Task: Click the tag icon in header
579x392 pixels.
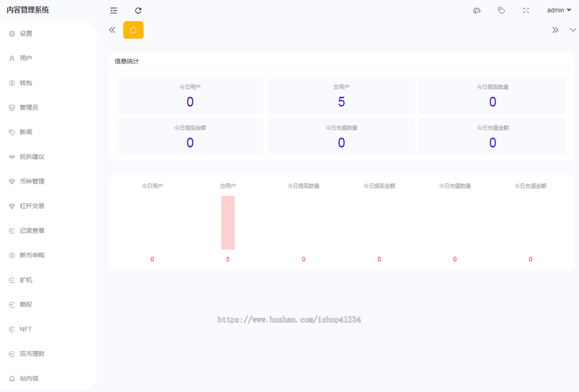Action: tap(501, 11)
